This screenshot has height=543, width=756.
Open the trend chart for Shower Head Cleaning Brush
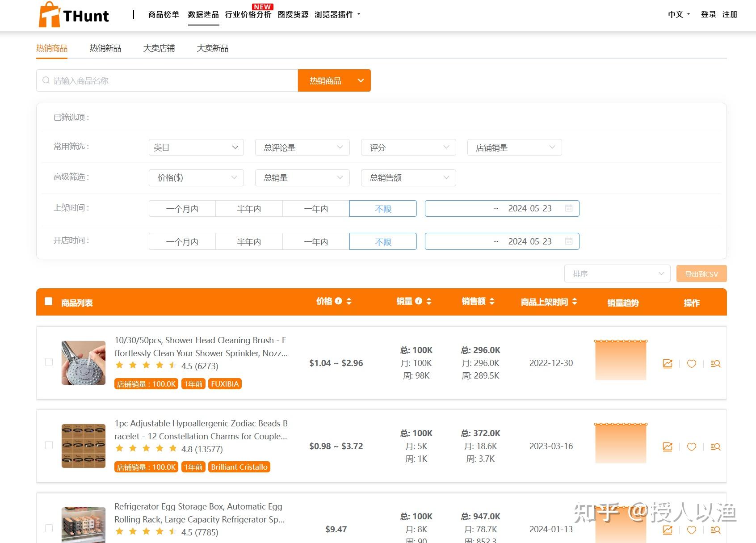(x=668, y=363)
